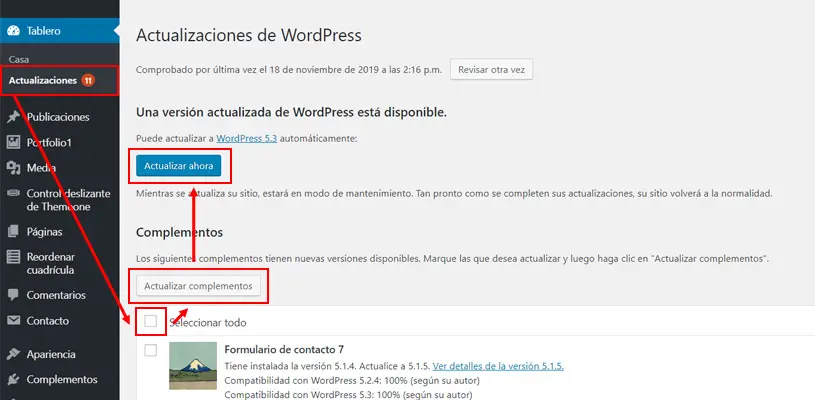Click the Formulario de contacto 7 title

click(284, 349)
